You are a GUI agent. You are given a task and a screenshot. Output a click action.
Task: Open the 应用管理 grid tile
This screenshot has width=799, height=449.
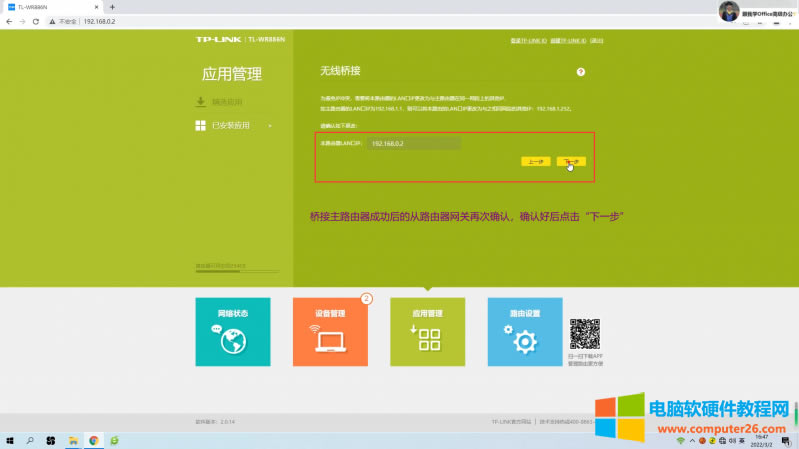427,331
